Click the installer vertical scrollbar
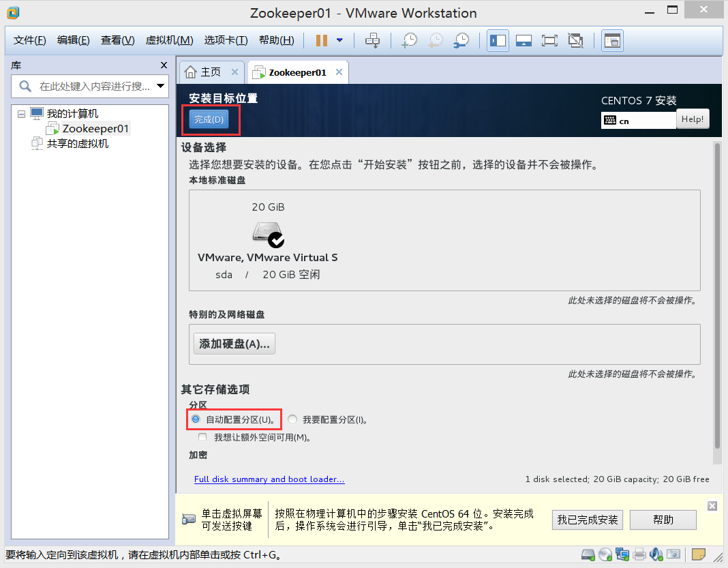728x568 pixels. 717,296
